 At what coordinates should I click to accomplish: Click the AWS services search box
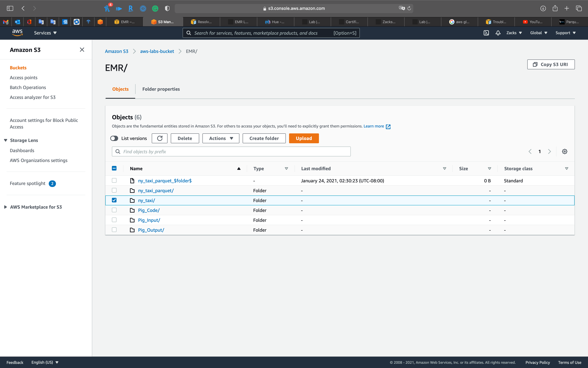(271, 33)
